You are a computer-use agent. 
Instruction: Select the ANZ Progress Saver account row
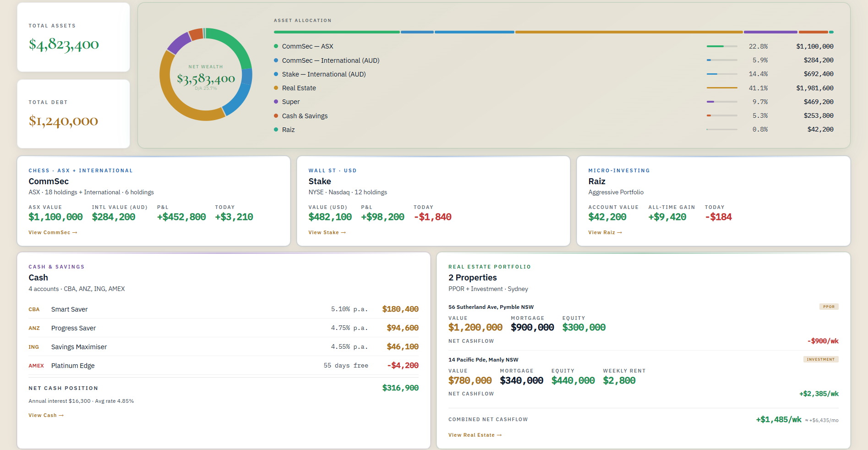(224, 328)
